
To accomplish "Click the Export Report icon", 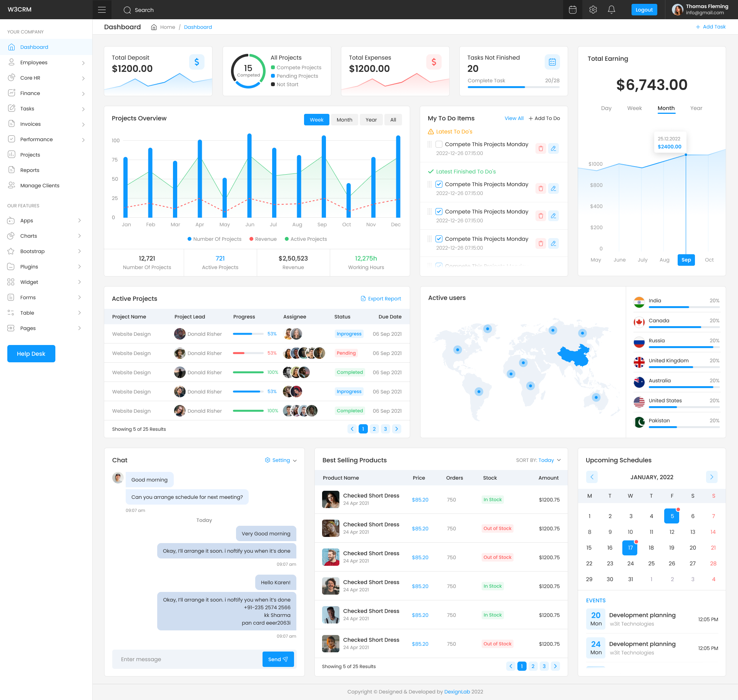I will (363, 298).
